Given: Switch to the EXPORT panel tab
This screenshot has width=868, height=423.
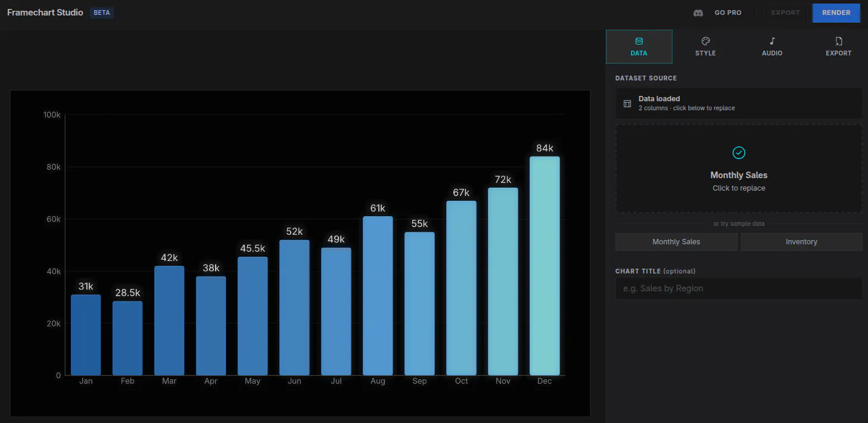Looking at the screenshot, I should [x=838, y=46].
